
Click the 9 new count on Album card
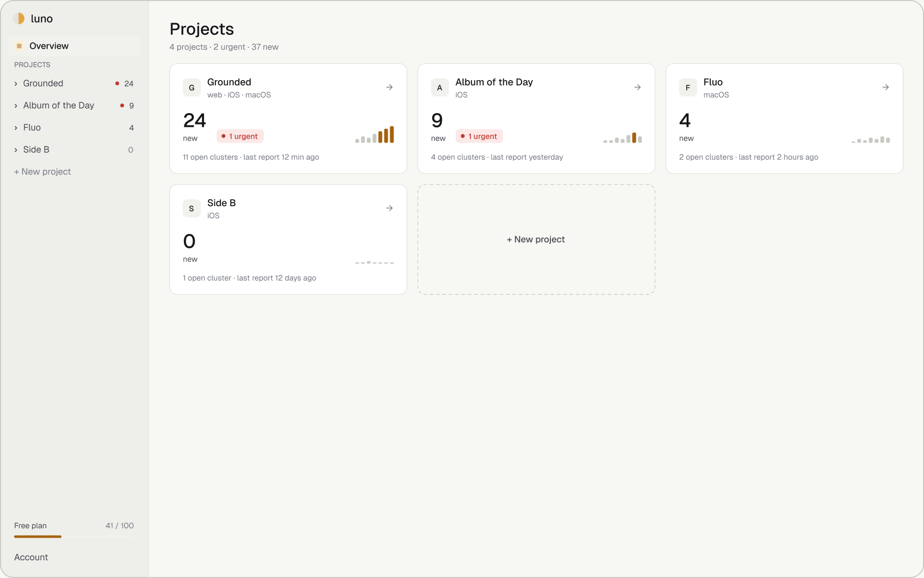coord(438,126)
